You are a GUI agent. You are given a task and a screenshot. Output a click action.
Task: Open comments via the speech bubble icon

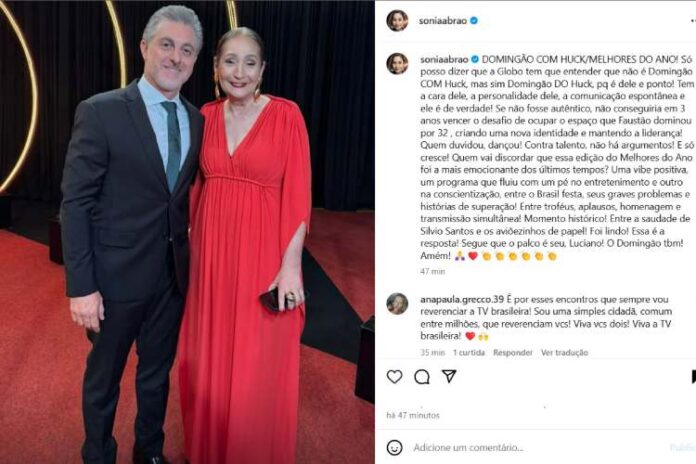point(422,377)
